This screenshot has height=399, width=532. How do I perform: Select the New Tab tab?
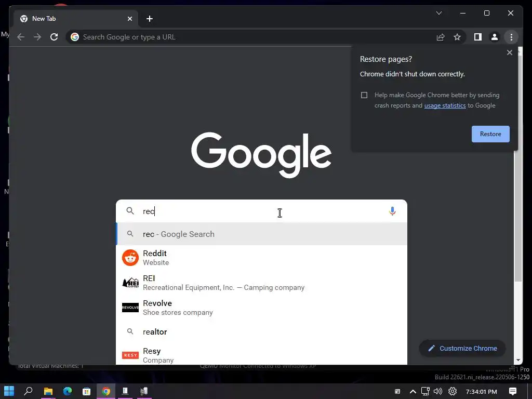(x=76, y=19)
